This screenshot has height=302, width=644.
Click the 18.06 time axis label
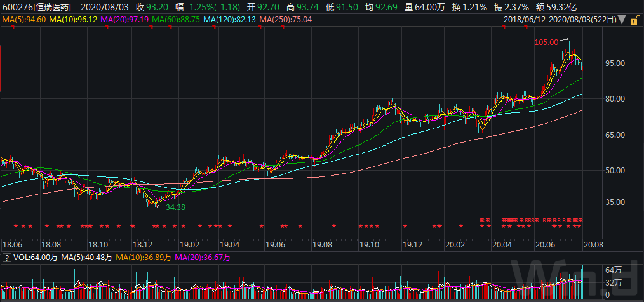[x=12, y=245]
